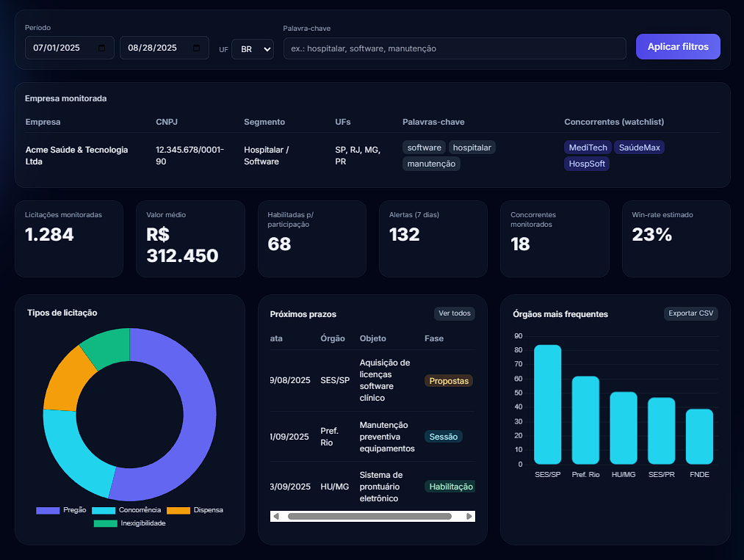Open calendar picker on end date 08/28/2025
This screenshot has width=744, height=560.
coord(196,48)
